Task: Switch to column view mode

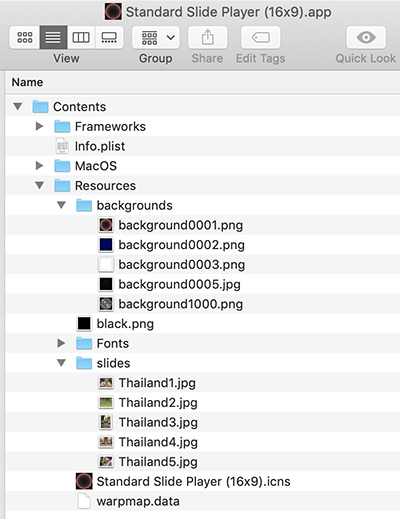Action: (x=81, y=37)
